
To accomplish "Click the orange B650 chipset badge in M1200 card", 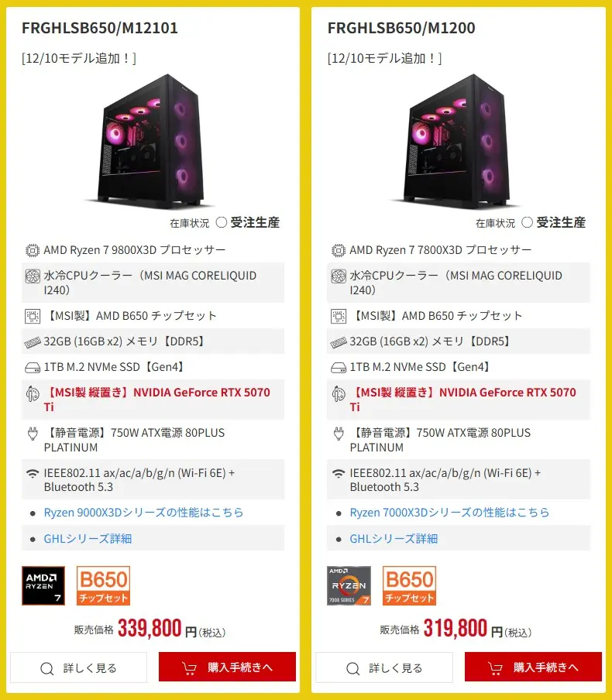I will [x=409, y=585].
